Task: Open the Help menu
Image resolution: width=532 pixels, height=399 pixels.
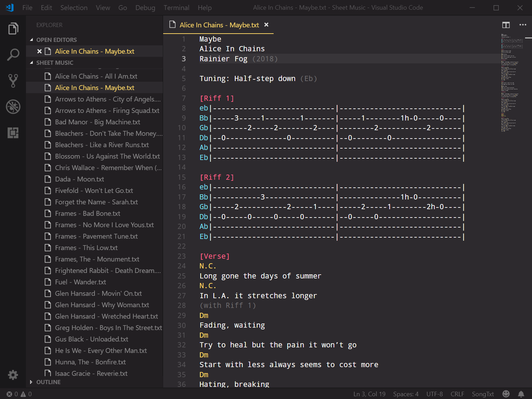Action: point(205,8)
